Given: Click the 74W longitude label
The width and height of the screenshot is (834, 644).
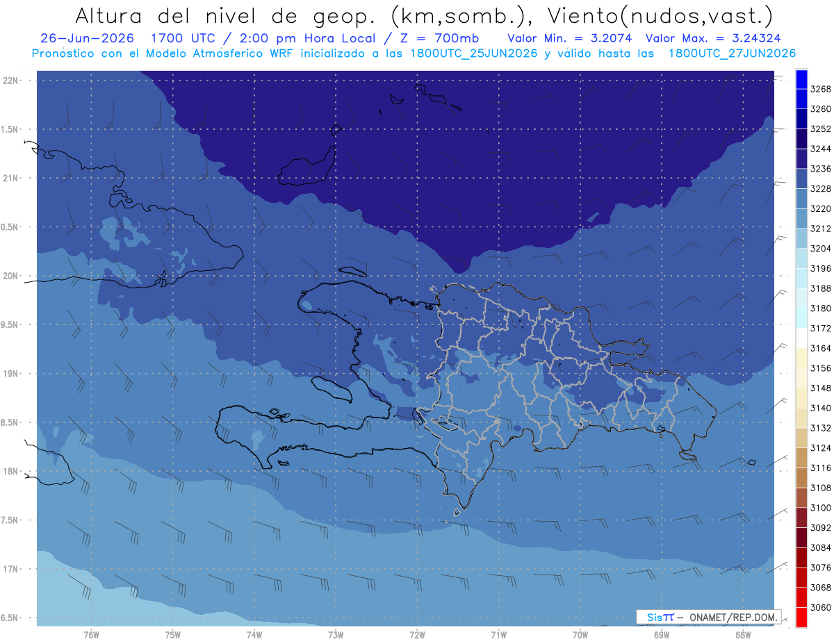Looking at the screenshot, I should (254, 634).
